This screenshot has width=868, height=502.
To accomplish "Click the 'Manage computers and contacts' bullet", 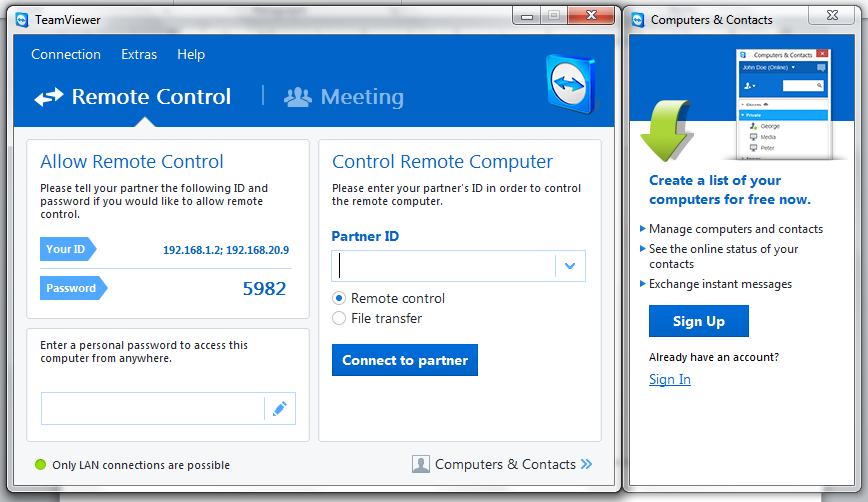I will click(x=736, y=229).
